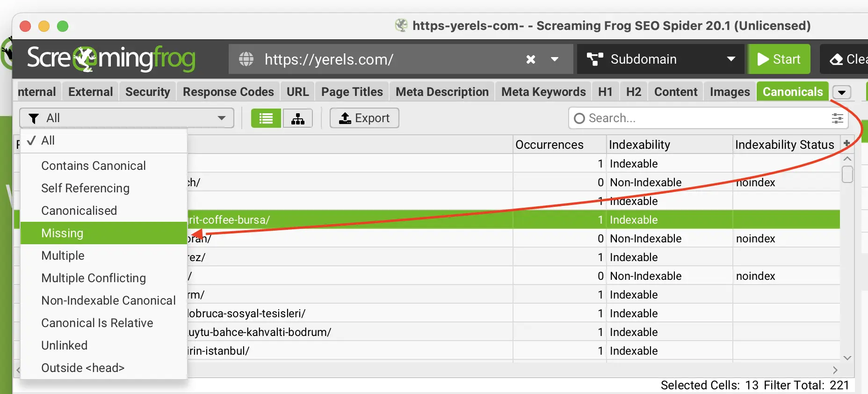Filter by Contains Canonical
868x394 pixels.
pyautogui.click(x=104, y=166)
